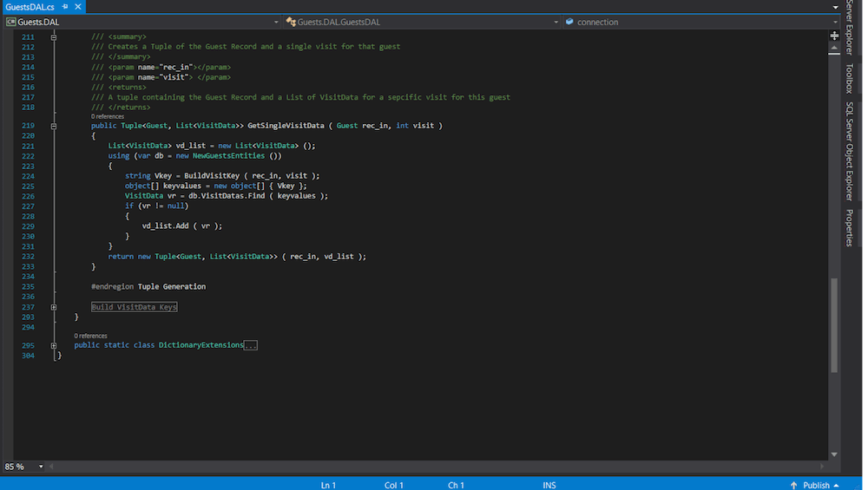Collapse the GetSingleVisitData method outline
Image resolution: width=868 pixels, height=490 pixels.
click(x=54, y=126)
